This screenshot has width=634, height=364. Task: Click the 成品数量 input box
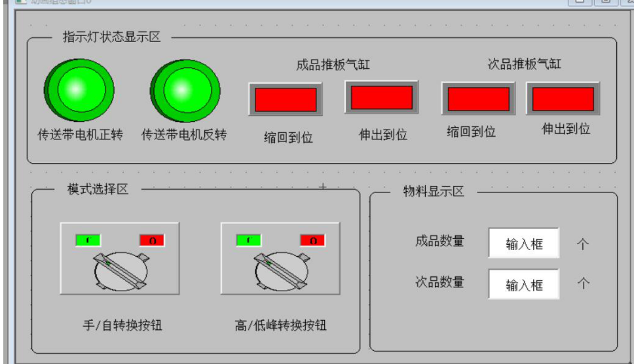tap(524, 243)
